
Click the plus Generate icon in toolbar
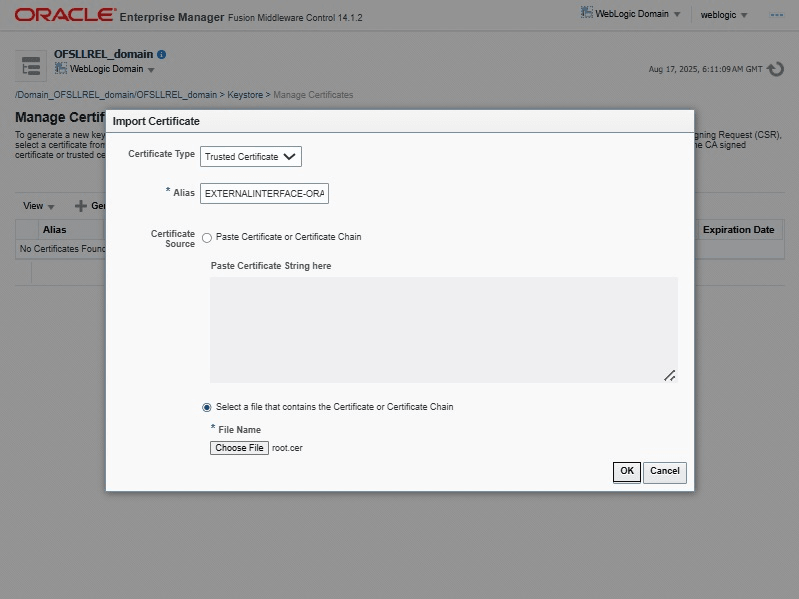tap(81, 206)
